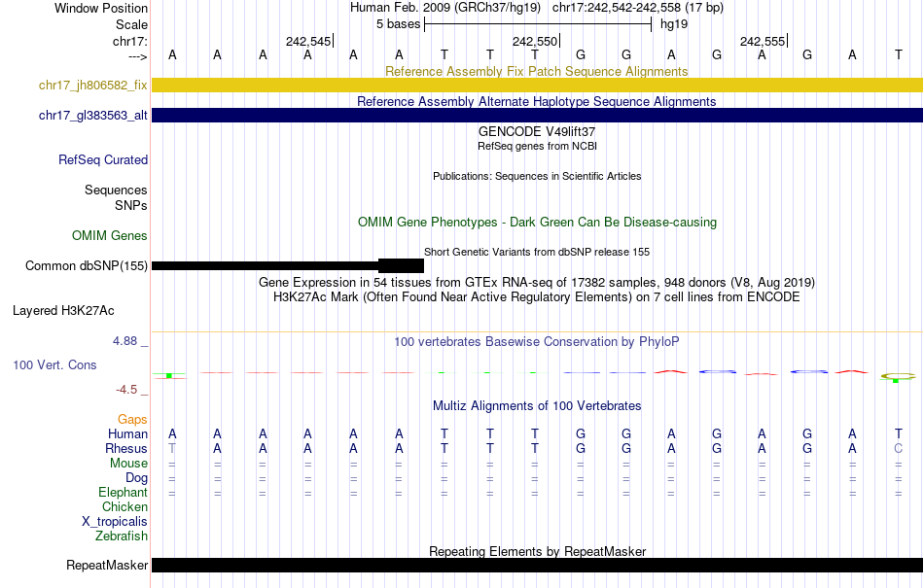Select the X_tropicalis alignment row label
Image resolution: width=924 pixels, height=588 pixels.
[115, 522]
